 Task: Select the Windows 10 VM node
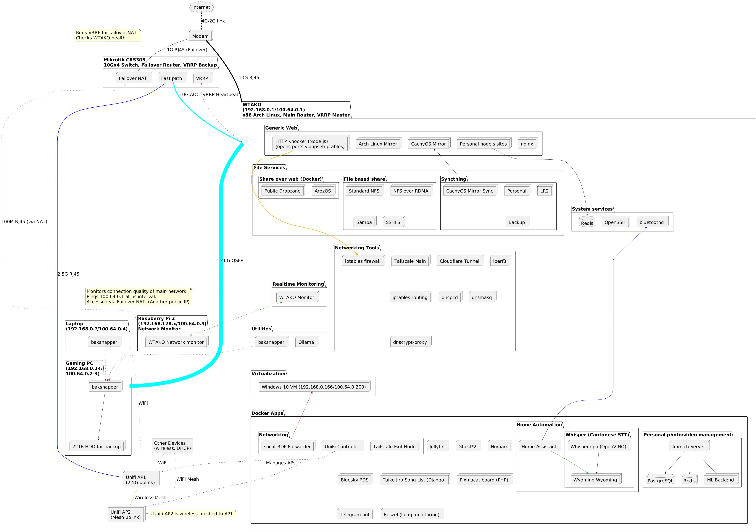315,386
